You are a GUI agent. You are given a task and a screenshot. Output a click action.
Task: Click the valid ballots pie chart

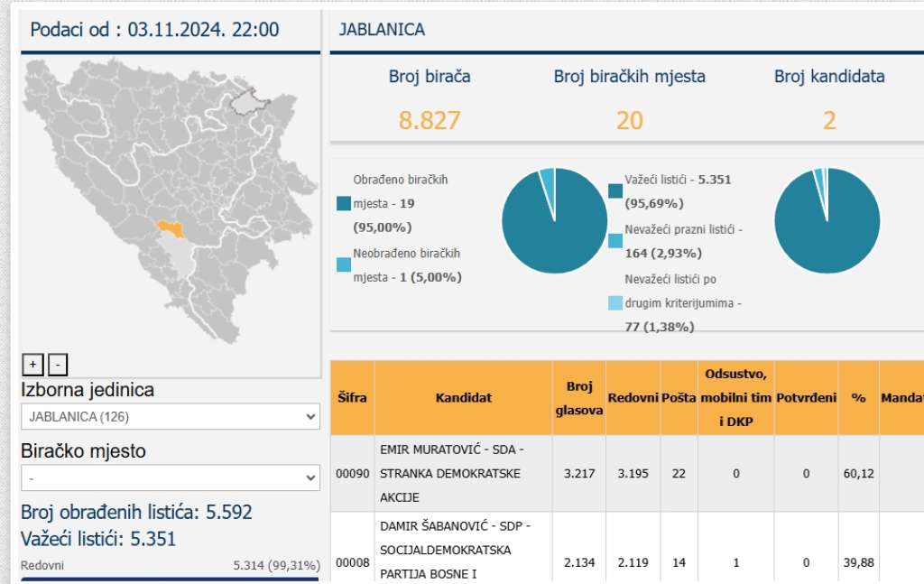coord(827,221)
